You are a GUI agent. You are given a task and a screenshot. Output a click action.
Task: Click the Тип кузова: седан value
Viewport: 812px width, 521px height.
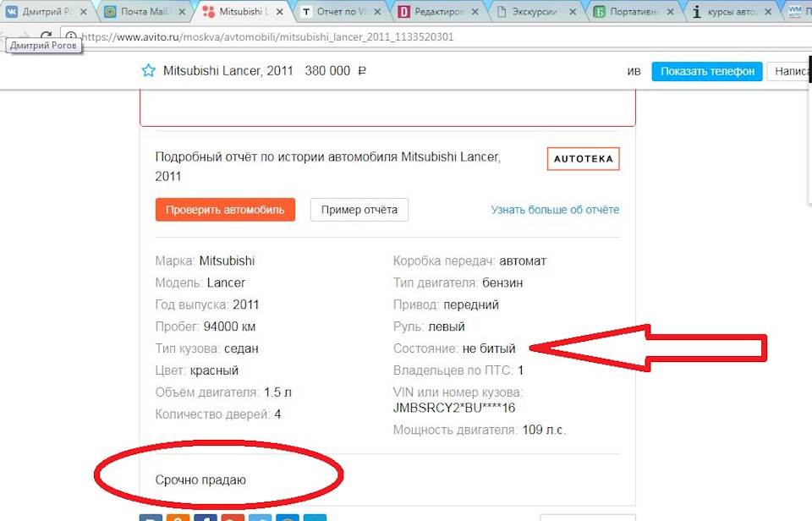[241, 348]
